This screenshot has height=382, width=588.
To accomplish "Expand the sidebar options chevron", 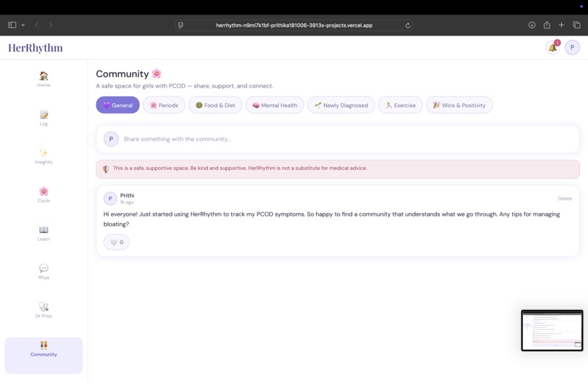I will click(x=23, y=25).
